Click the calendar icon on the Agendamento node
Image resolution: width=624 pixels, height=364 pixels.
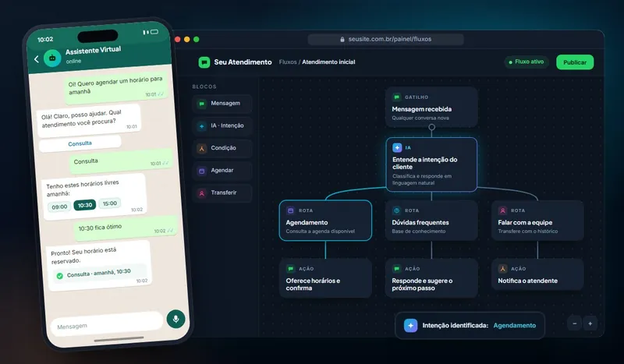(290, 210)
